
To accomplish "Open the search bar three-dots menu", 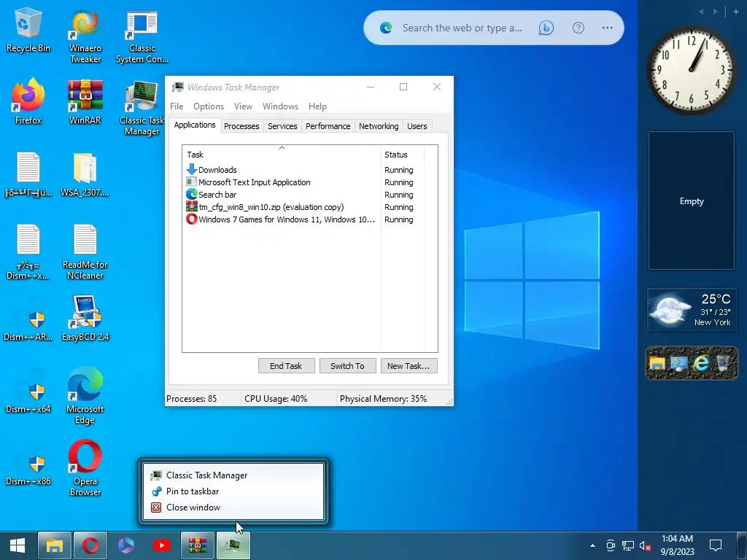I will click(607, 28).
